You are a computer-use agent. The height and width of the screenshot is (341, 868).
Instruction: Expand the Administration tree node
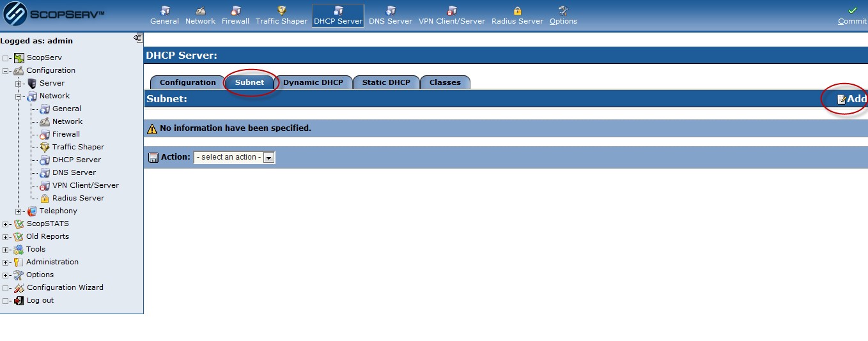point(6,262)
